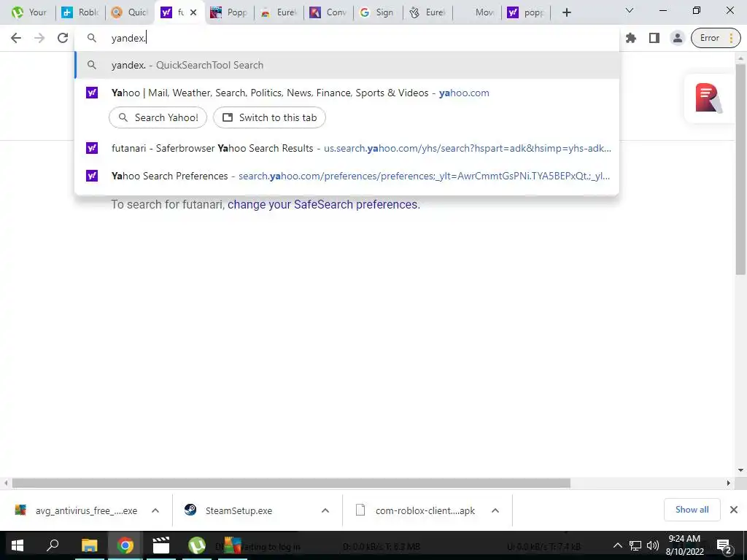Image resolution: width=747 pixels, height=560 pixels.
Task: Select the 'Yahoo Search Preferences' suggestion
Action: (347, 176)
